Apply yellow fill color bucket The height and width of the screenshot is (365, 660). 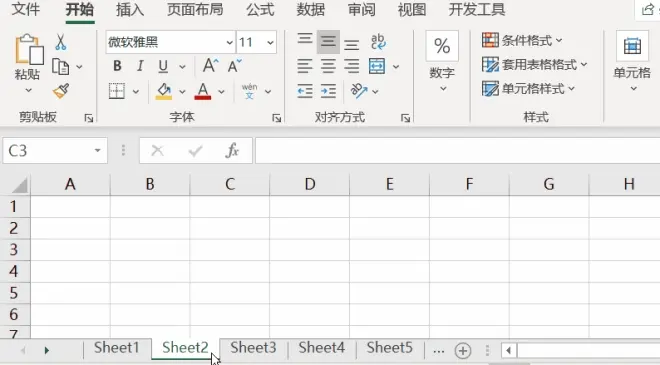point(164,91)
